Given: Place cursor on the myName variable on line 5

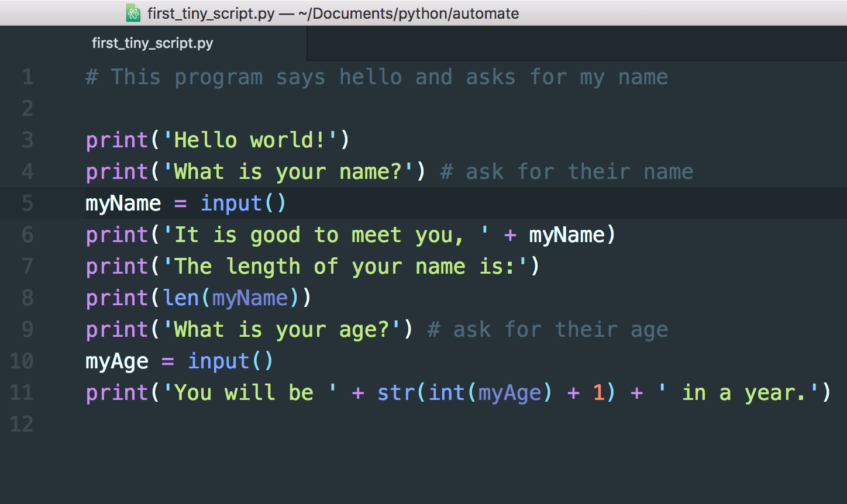Looking at the screenshot, I should 123,203.
